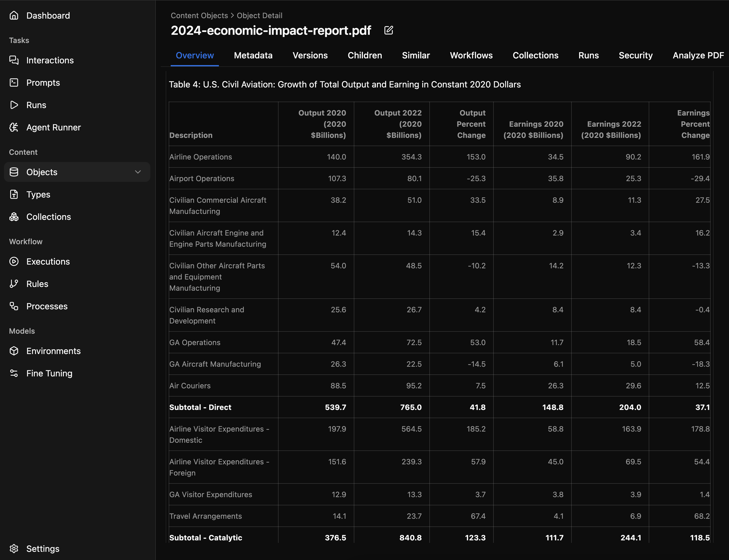
Task: Select the Objects database icon
Action: pyautogui.click(x=14, y=172)
